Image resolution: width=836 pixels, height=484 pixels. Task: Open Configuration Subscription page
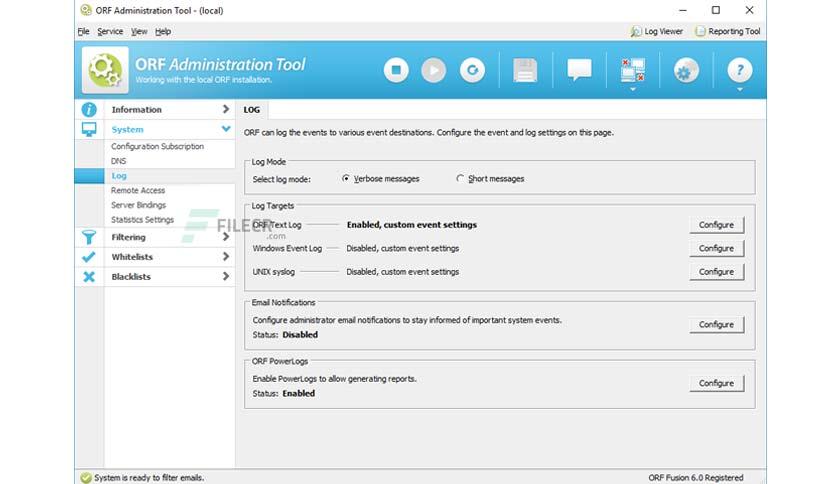tap(157, 146)
